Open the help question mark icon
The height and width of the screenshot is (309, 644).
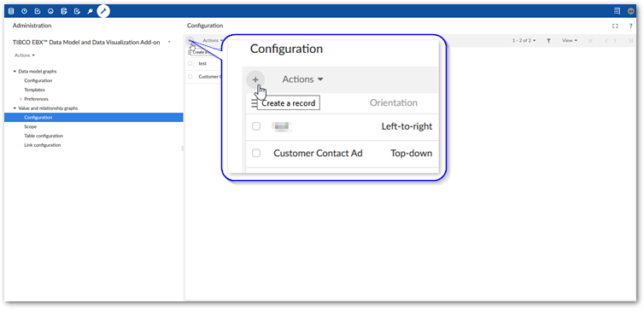tap(631, 26)
